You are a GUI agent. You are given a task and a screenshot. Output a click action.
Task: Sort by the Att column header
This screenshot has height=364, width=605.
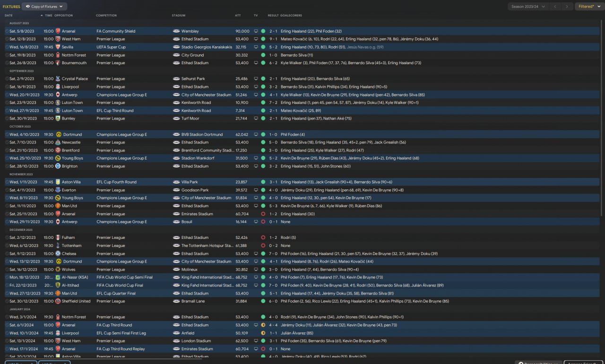click(238, 16)
